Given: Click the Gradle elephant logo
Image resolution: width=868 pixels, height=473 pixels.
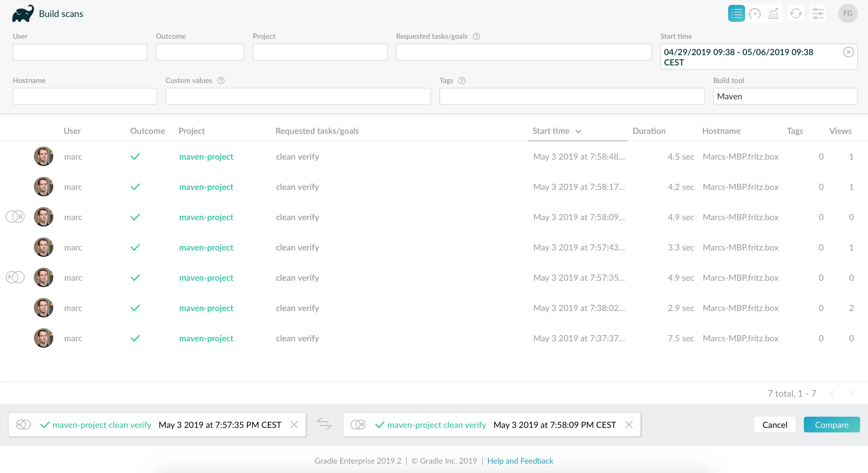Looking at the screenshot, I should coord(23,14).
